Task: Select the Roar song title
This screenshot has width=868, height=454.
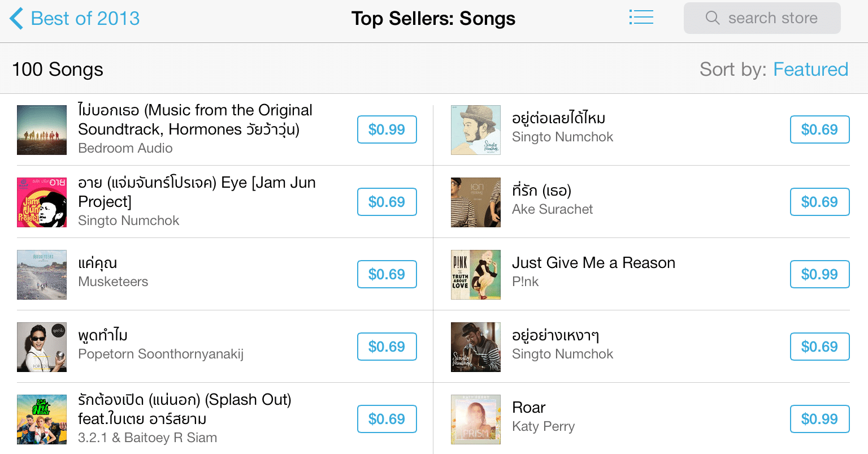Action: pos(529,408)
